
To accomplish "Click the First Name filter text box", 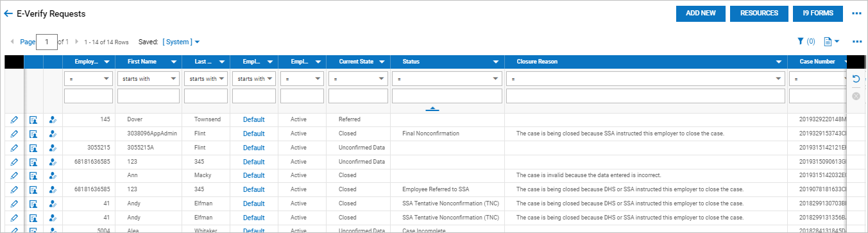I will 148,96.
